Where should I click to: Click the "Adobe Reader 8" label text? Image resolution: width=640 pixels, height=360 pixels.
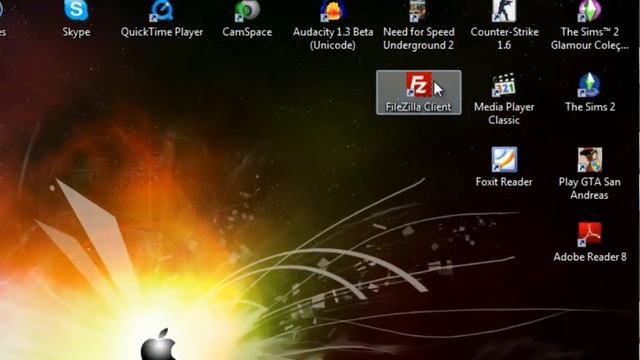[590, 257]
